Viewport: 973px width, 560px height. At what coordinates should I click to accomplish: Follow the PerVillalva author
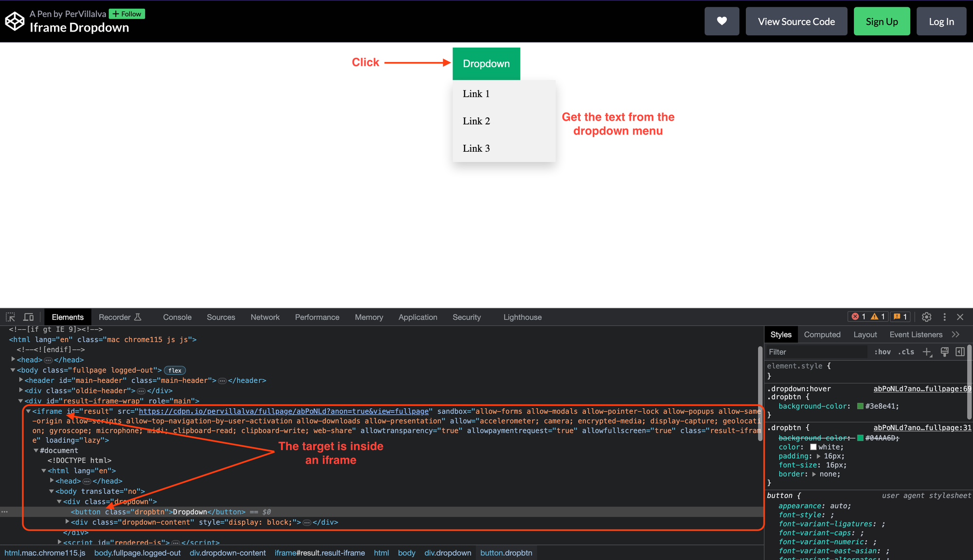[x=126, y=14]
